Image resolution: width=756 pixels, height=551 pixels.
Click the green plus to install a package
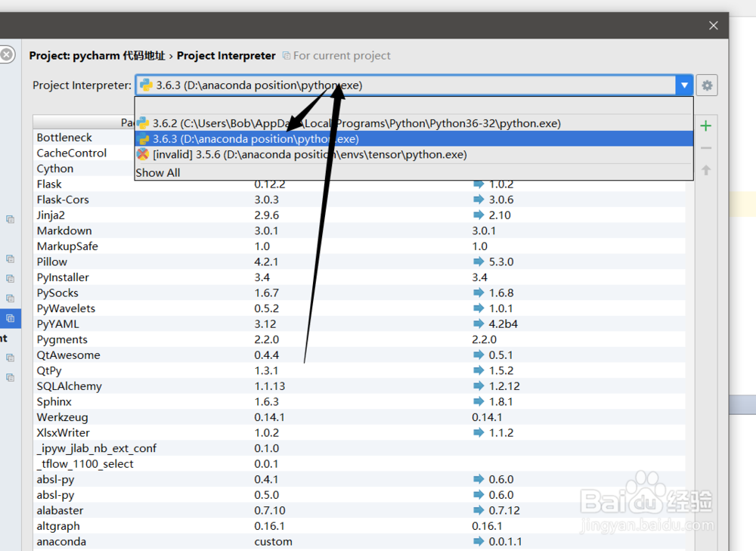[706, 125]
